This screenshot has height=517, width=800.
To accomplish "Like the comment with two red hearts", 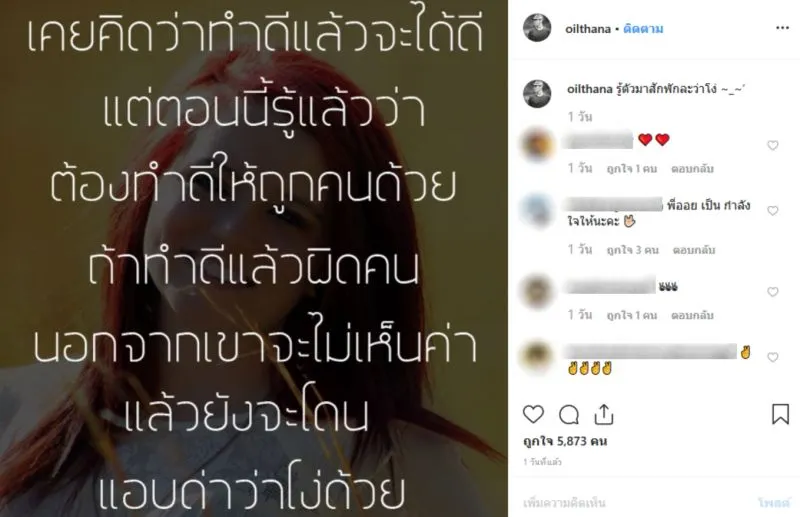I will point(772,145).
